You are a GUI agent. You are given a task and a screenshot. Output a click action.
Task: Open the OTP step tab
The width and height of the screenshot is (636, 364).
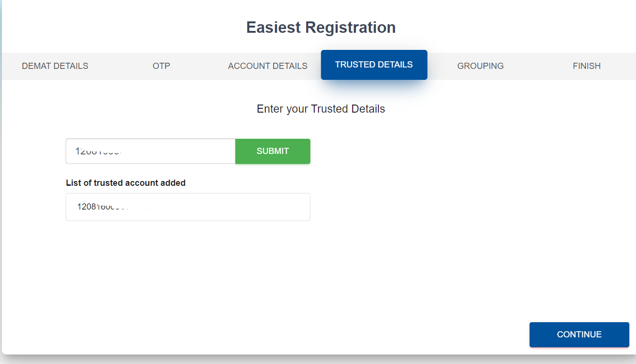(161, 66)
